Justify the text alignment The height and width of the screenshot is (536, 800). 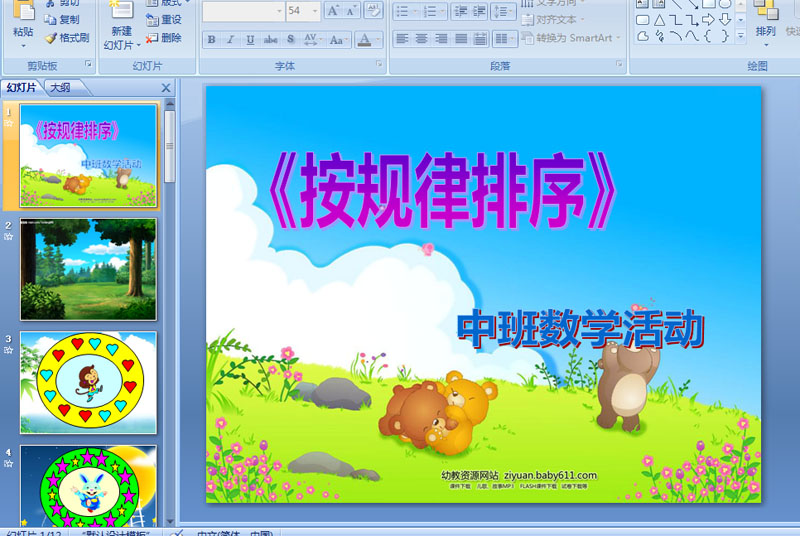coord(461,39)
